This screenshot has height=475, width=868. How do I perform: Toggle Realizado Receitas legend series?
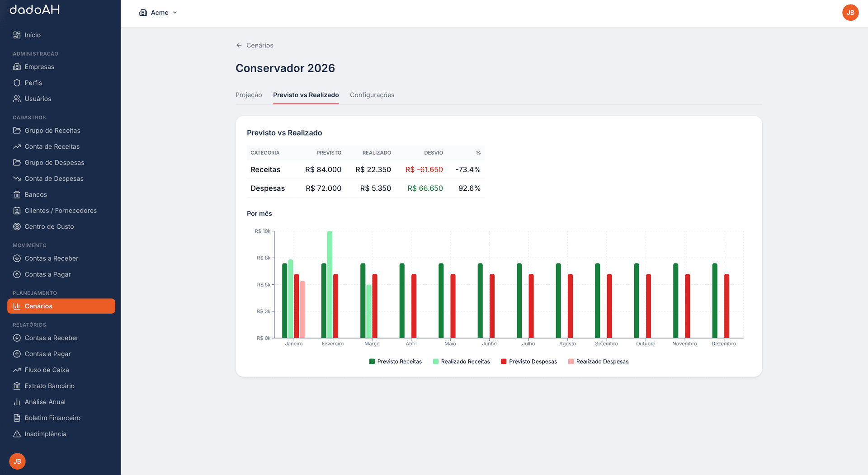tap(461, 362)
